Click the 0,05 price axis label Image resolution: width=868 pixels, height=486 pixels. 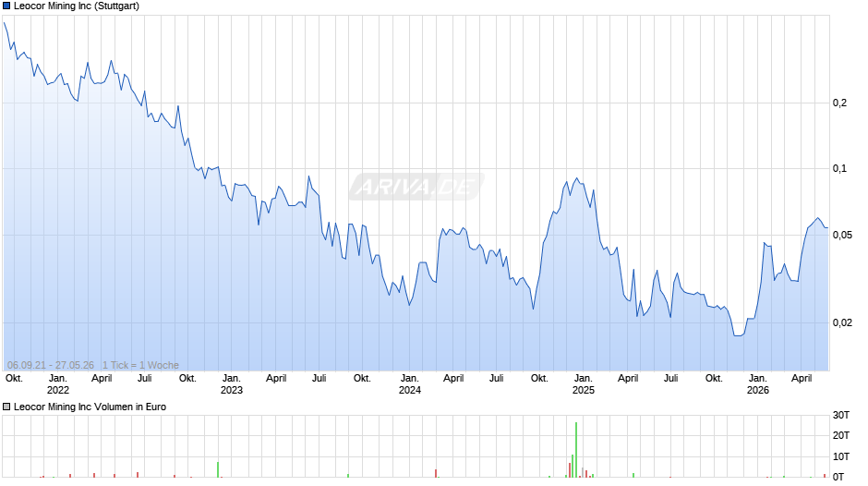click(842, 235)
